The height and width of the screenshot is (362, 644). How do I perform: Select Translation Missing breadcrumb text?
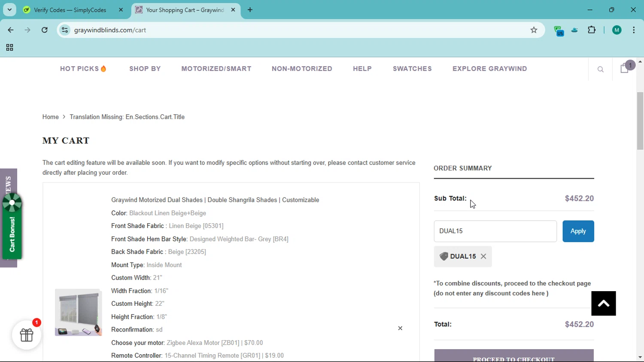tap(127, 117)
